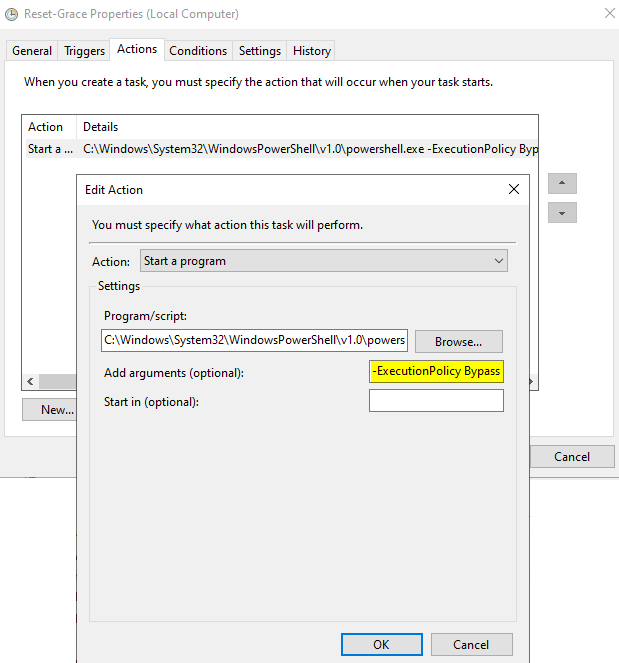Select the powershell.exe action row in list
The image size is (619, 663).
(x=280, y=149)
